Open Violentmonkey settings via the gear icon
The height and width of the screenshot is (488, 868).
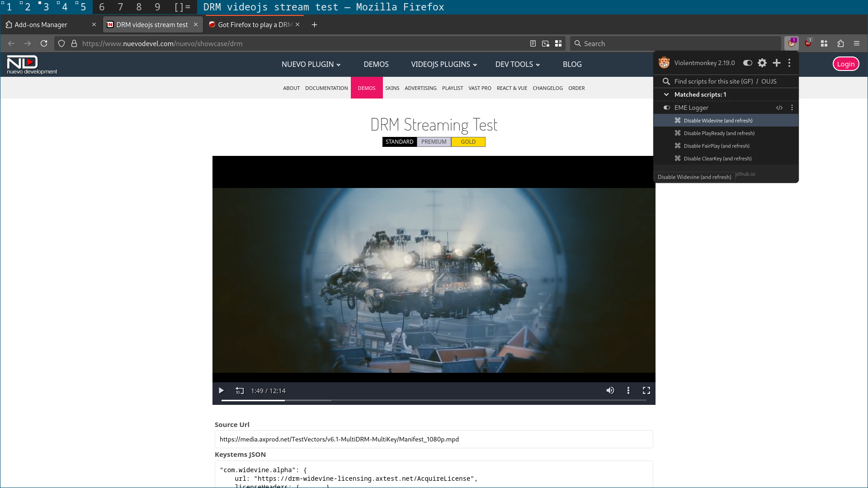tap(762, 63)
